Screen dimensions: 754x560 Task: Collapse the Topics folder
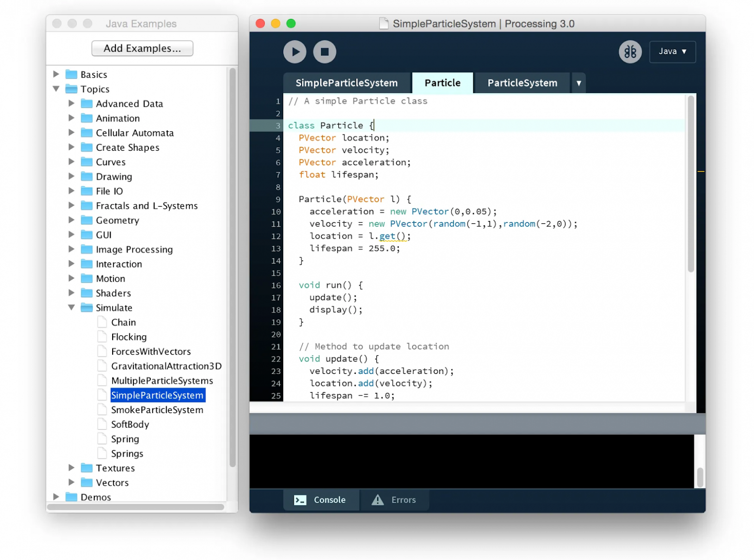[56, 88]
